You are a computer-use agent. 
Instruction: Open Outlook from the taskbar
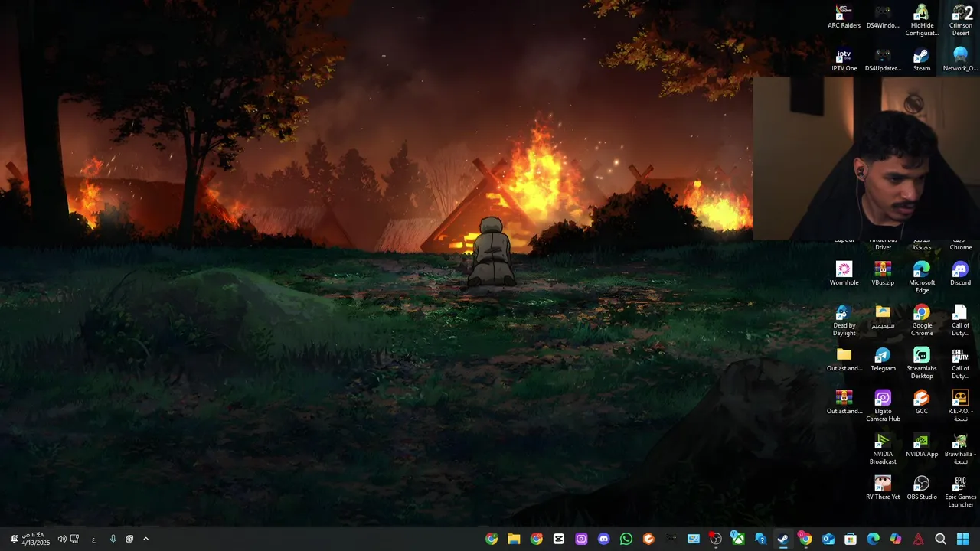[x=828, y=539]
